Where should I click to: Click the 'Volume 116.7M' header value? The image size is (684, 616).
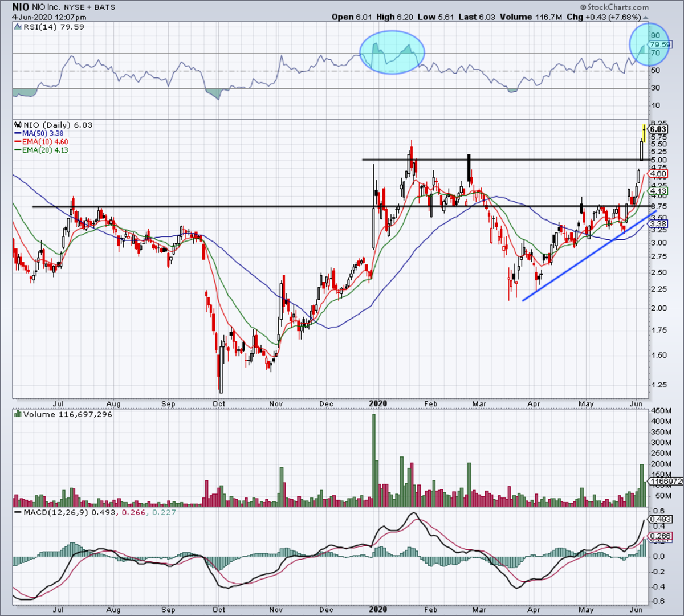coord(531,17)
